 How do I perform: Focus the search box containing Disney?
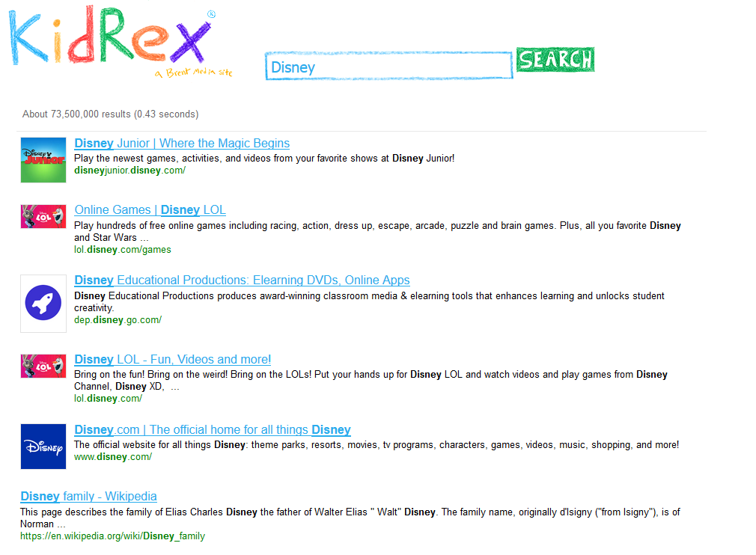388,67
